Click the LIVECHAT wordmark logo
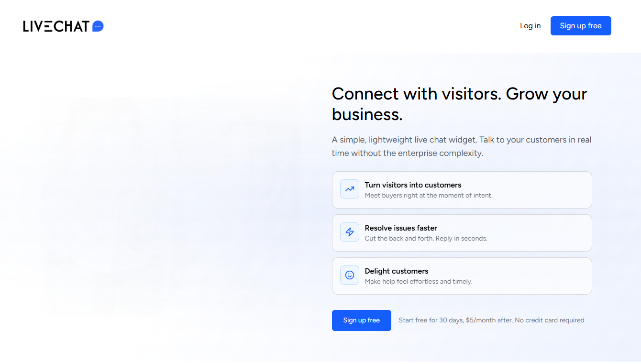641x364 pixels. pyautogui.click(x=56, y=26)
